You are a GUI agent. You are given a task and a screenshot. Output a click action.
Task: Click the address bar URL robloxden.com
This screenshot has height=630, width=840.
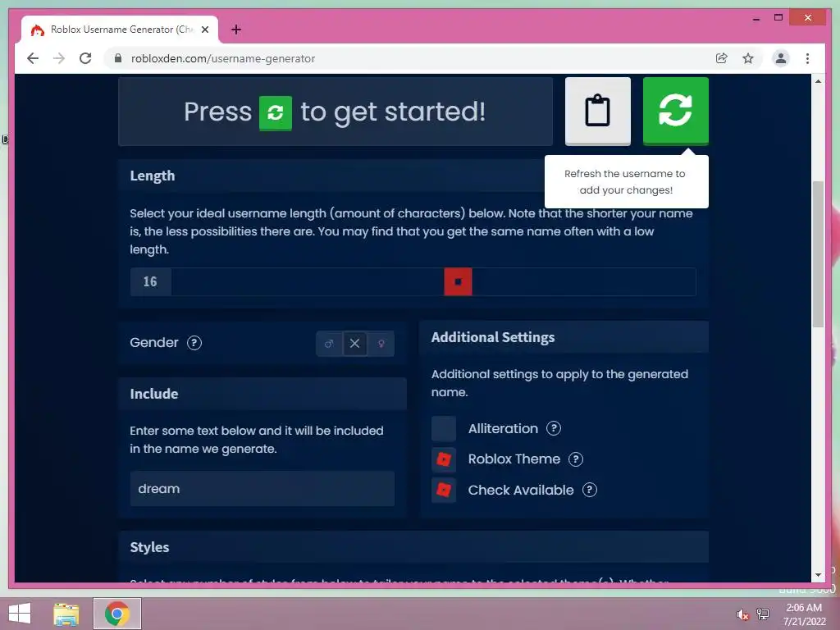click(223, 58)
